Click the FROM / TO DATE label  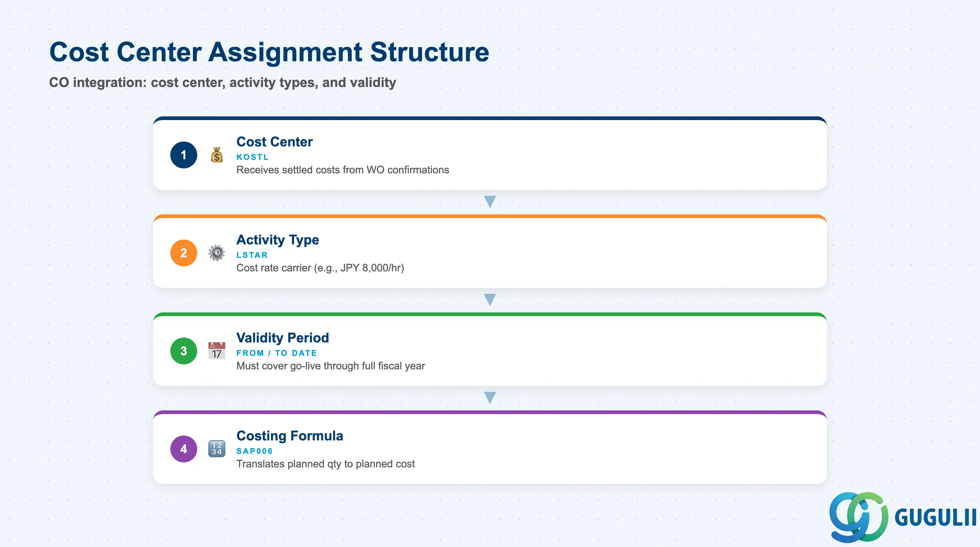tap(277, 353)
